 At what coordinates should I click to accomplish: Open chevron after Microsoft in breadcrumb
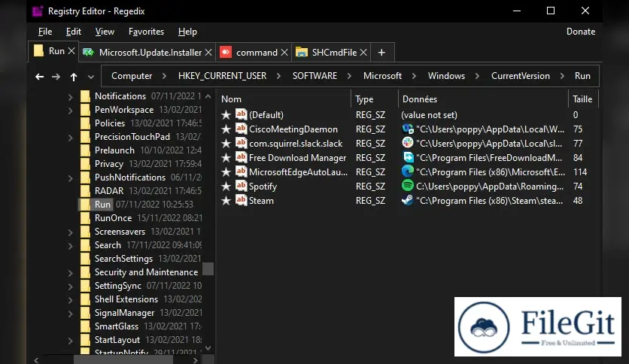point(414,76)
